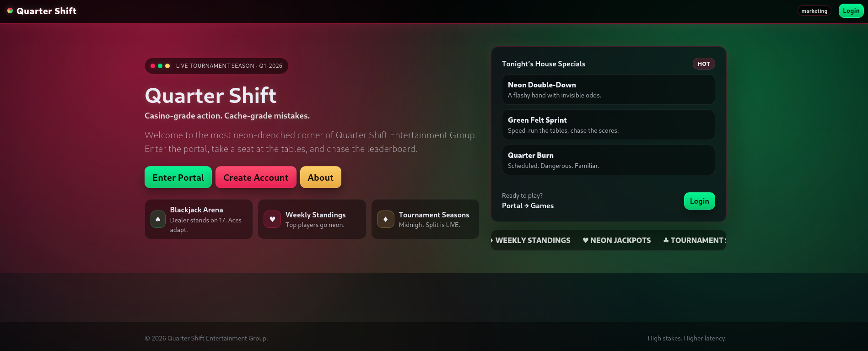Image resolution: width=868 pixels, height=351 pixels.
Task: Click the diamond icon on Tournament Seasons
Action: coord(385,219)
